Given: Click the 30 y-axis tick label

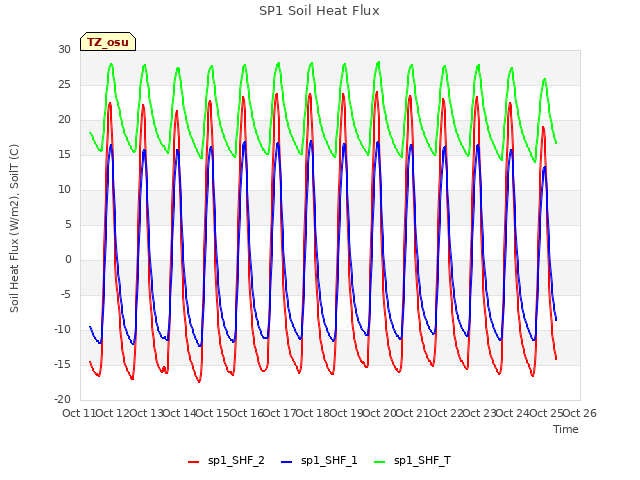Looking at the screenshot, I should point(64,49).
